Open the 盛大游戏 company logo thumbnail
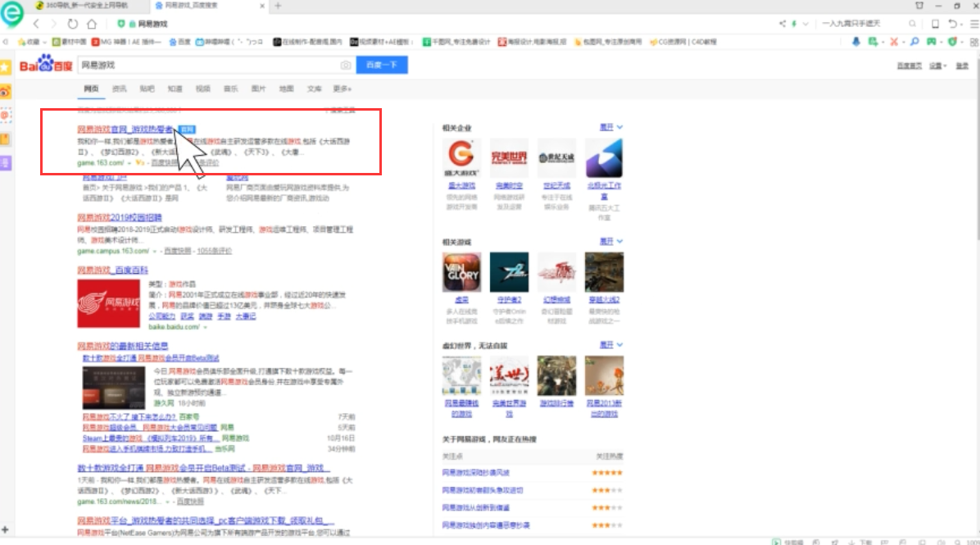The width and height of the screenshot is (980, 545). click(x=462, y=158)
